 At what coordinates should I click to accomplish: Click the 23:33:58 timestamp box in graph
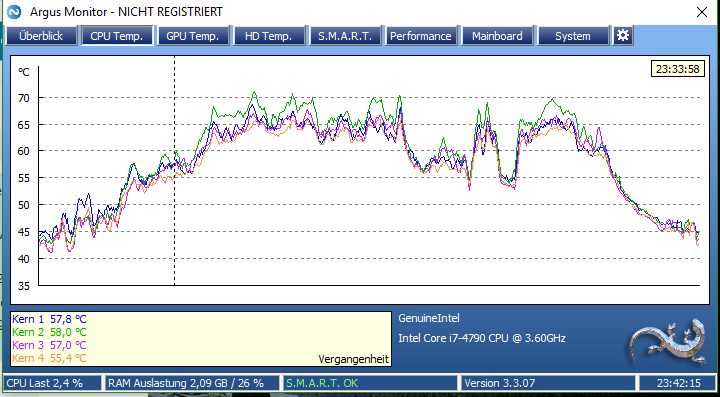tap(677, 69)
